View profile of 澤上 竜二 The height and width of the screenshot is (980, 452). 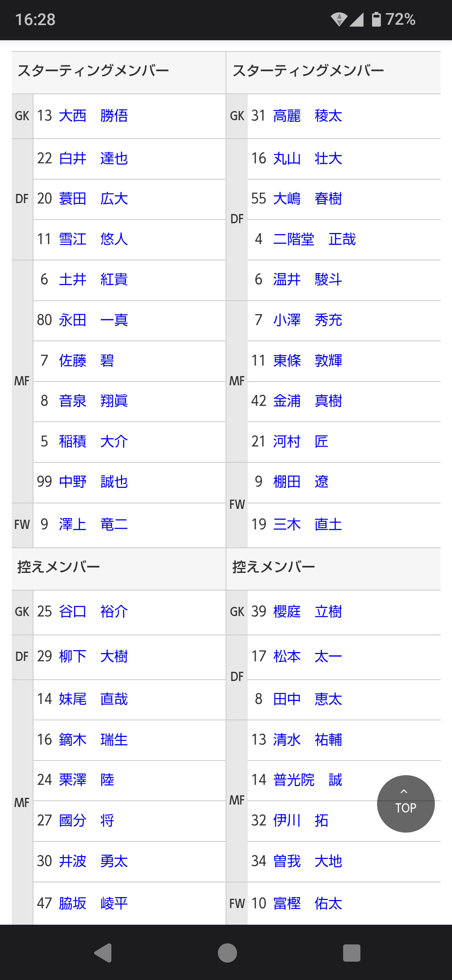(x=93, y=524)
